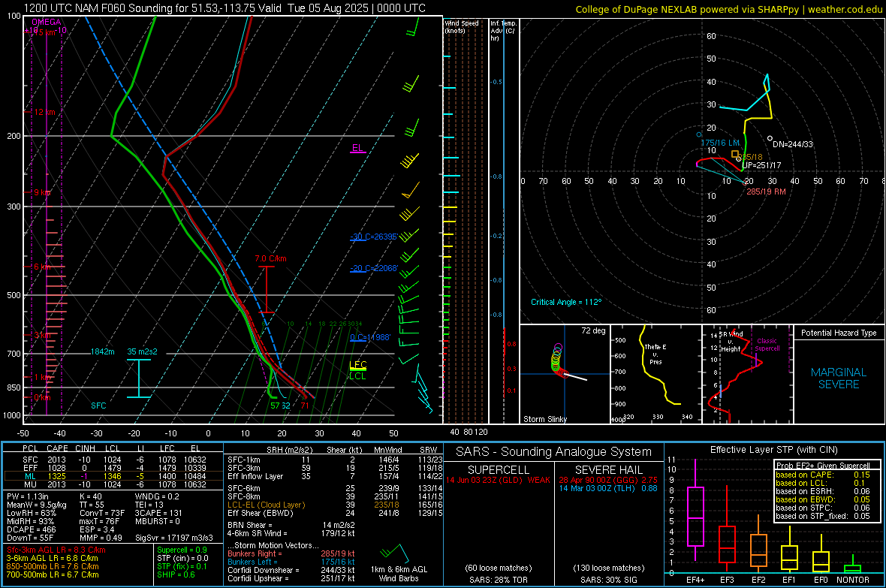
Task: Click the Prob EF2+ Given Supercell heading
Action: tap(823, 466)
